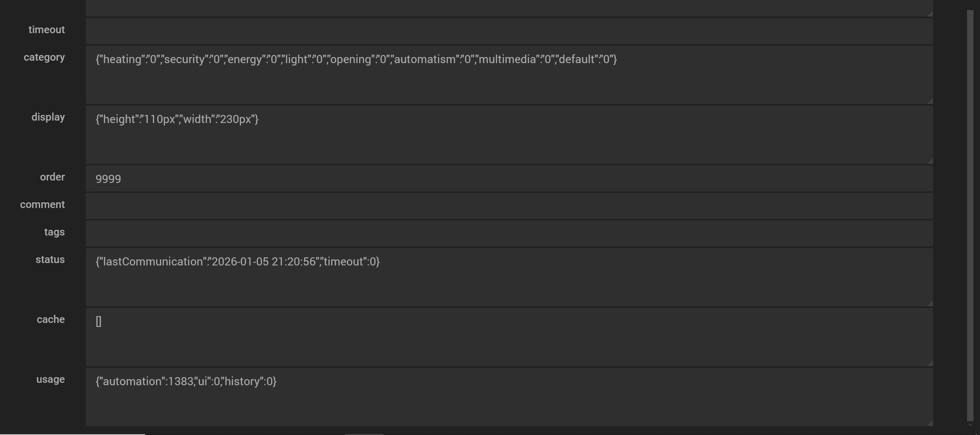The height and width of the screenshot is (435, 980).
Task: Focus the empty comment input field
Action: 509,206
